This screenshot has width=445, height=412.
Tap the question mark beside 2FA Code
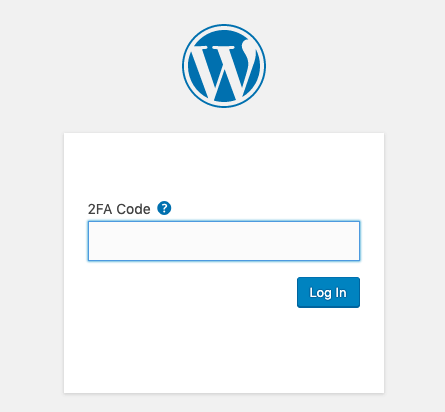[x=164, y=208]
